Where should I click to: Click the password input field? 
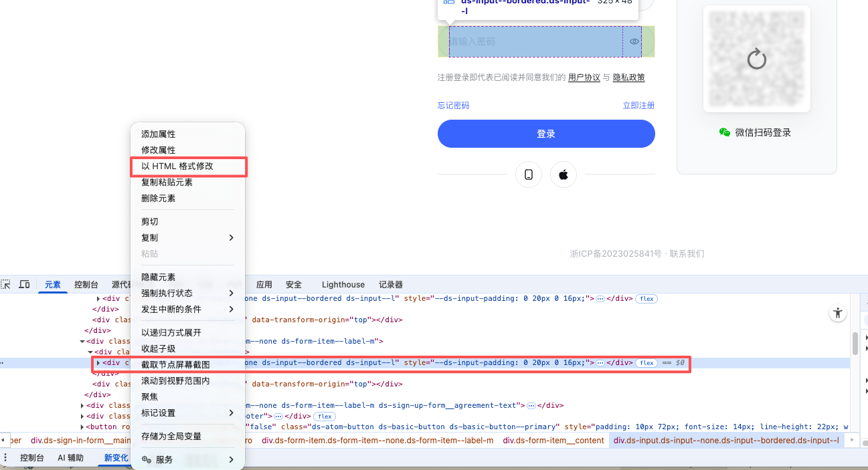point(535,41)
